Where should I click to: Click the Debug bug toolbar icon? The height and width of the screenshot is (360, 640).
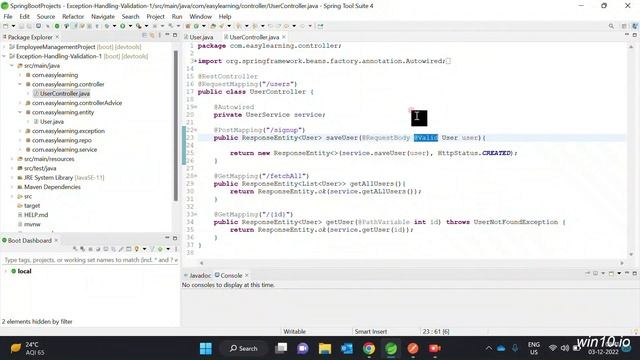click(x=107, y=26)
